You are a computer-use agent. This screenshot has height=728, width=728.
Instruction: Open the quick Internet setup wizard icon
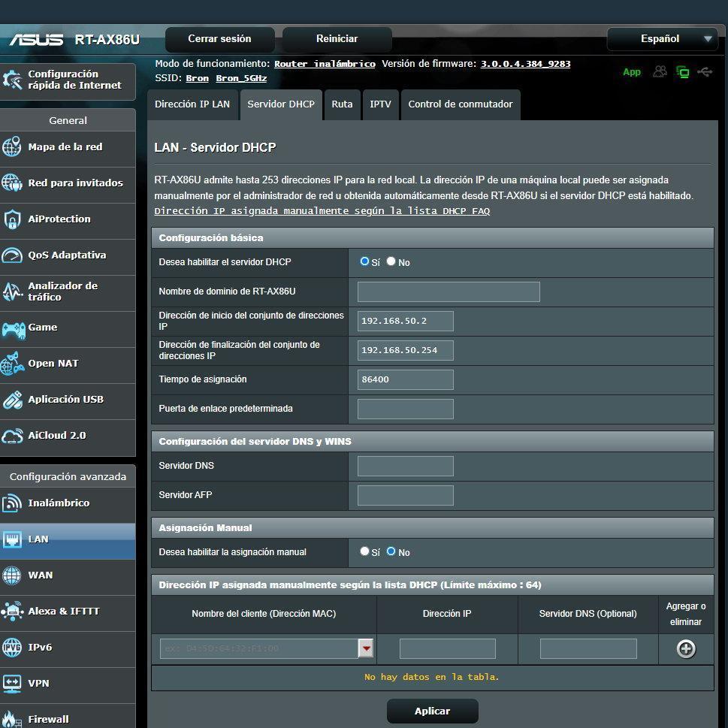[12, 80]
